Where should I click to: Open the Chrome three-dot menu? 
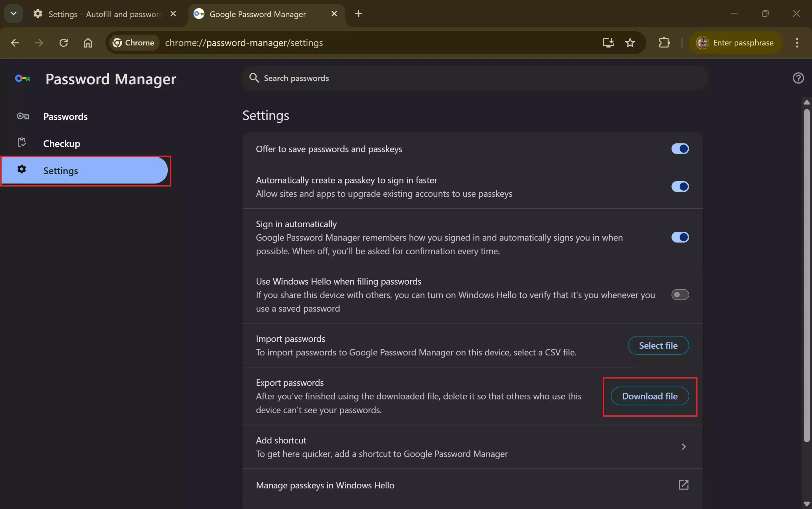pos(797,43)
